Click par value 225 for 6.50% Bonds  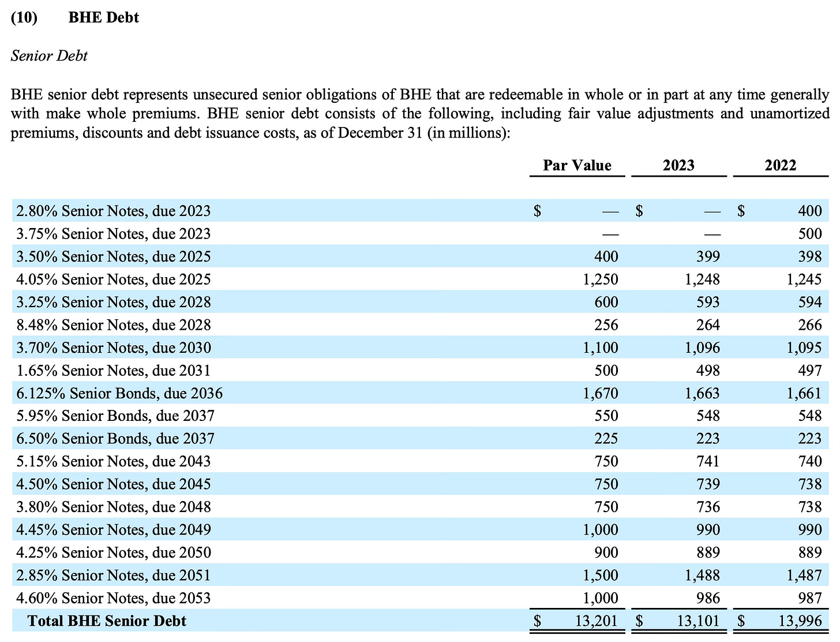pos(606,439)
